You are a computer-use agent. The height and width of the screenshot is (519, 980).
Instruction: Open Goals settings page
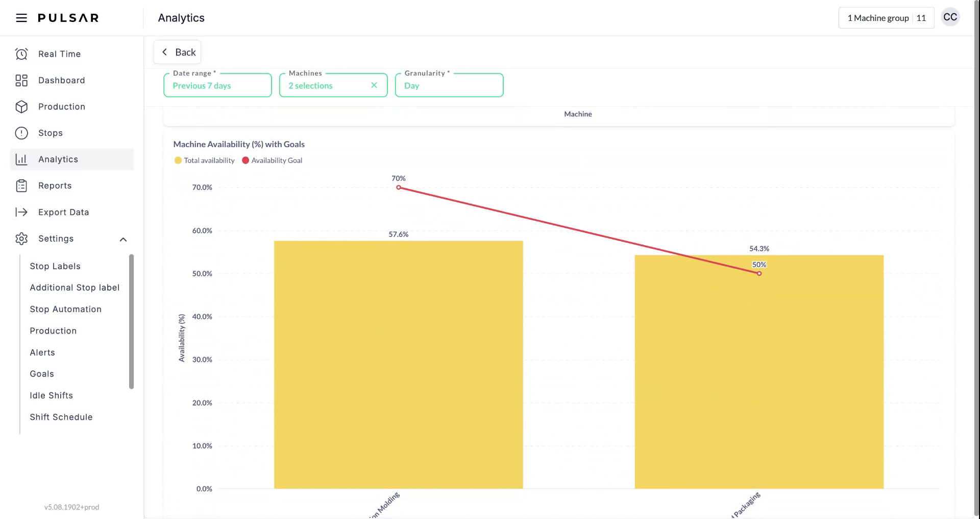point(42,374)
